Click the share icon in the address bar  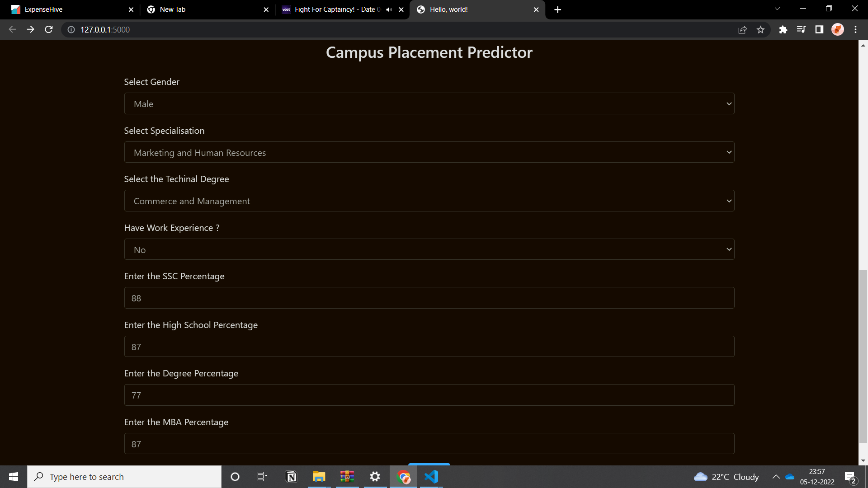coord(743,29)
